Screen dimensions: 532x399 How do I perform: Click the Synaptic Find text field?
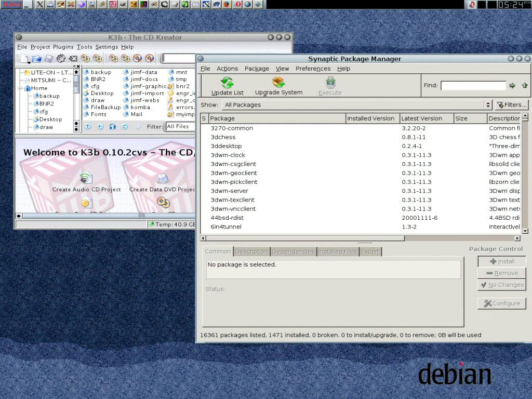(473, 86)
